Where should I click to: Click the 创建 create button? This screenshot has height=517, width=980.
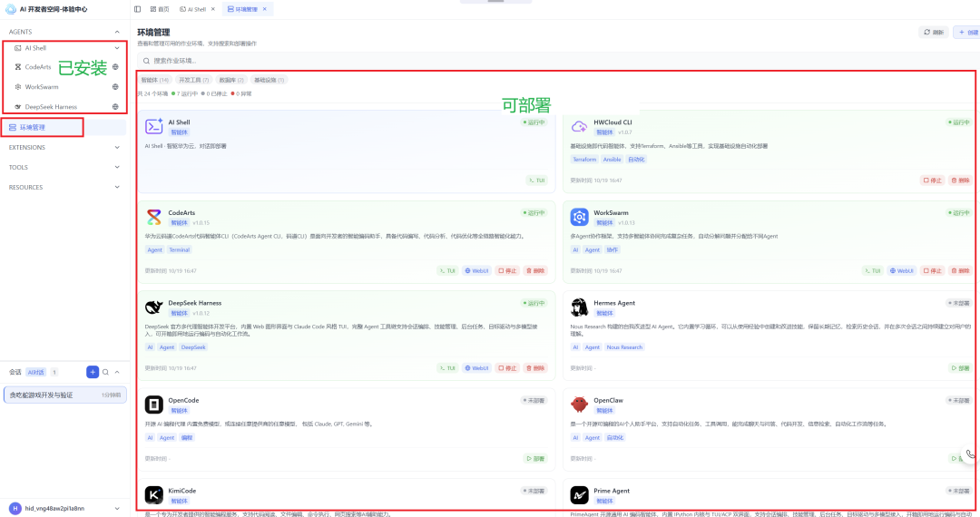point(967,33)
